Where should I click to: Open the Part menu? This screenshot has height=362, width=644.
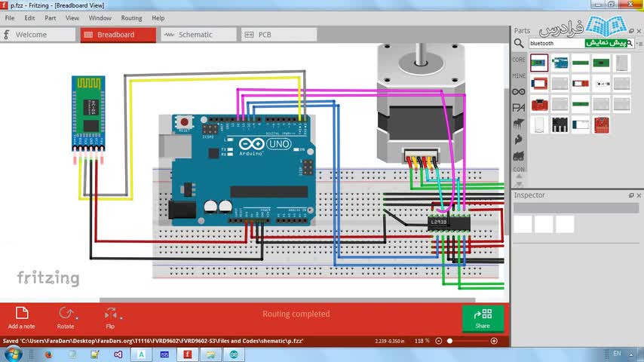pyautogui.click(x=50, y=18)
